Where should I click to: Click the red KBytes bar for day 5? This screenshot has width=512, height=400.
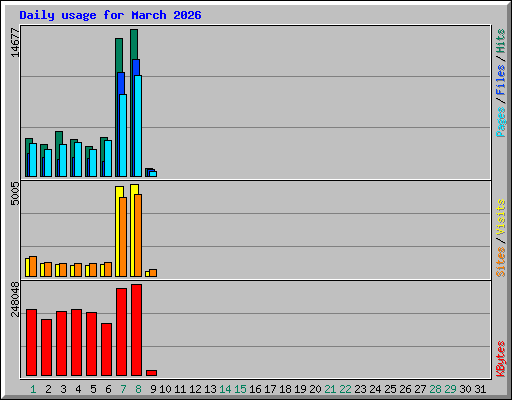tap(91, 344)
